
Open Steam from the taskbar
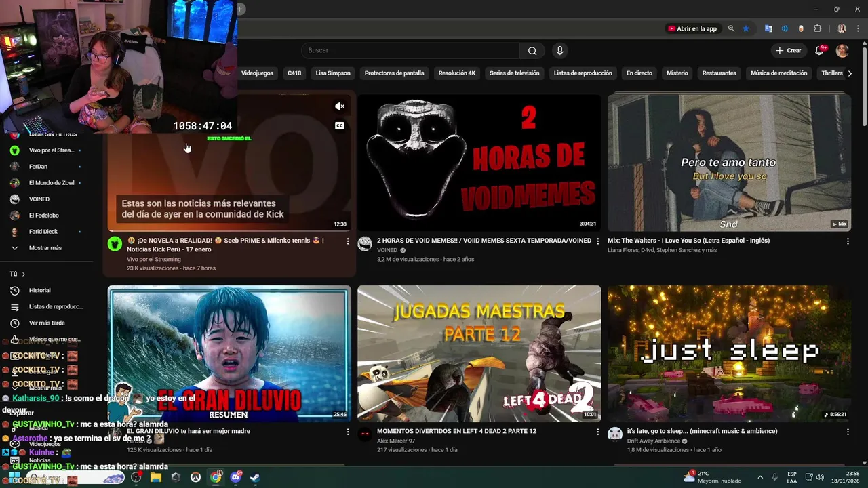coord(254,477)
